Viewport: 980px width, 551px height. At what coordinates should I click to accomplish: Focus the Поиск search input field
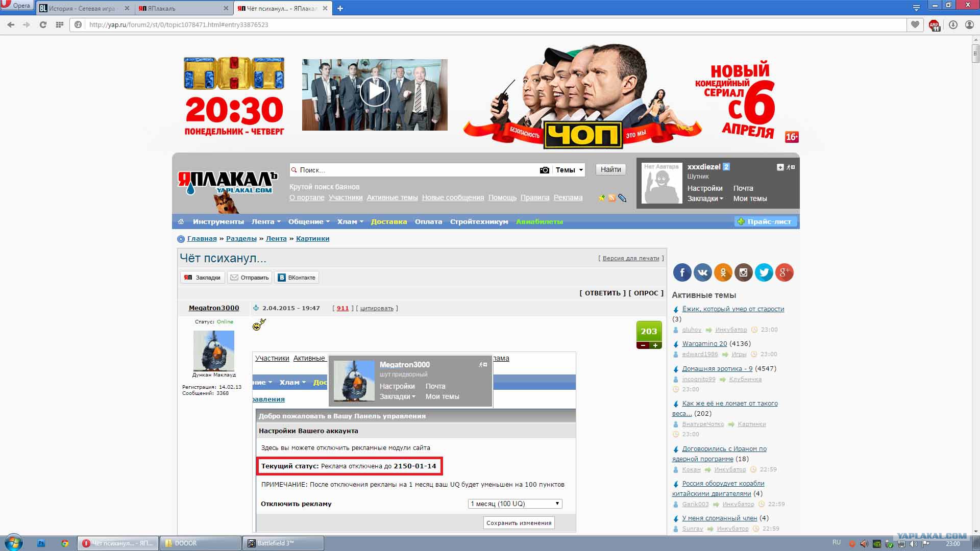[413, 170]
